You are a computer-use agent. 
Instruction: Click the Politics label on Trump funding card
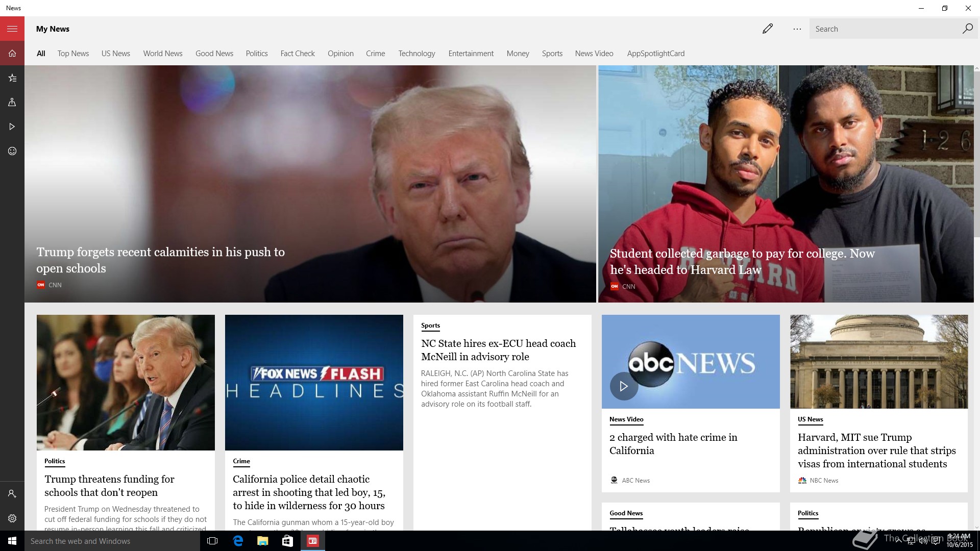click(x=55, y=461)
